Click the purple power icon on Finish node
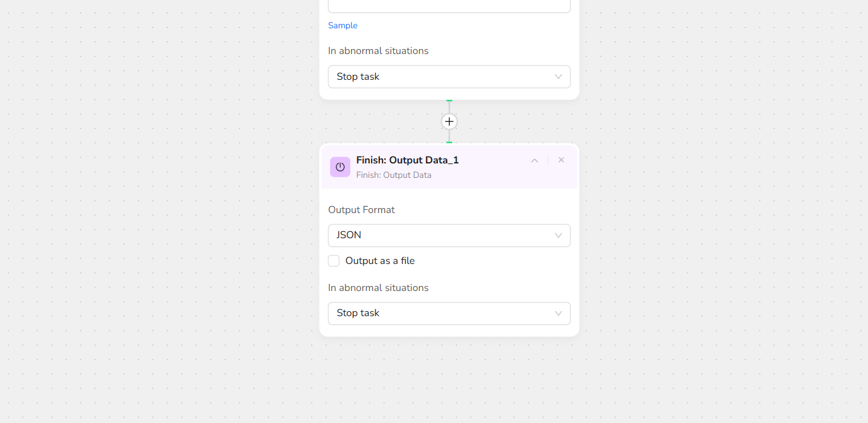Viewport: 868px width, 423px height. point(340,167)
